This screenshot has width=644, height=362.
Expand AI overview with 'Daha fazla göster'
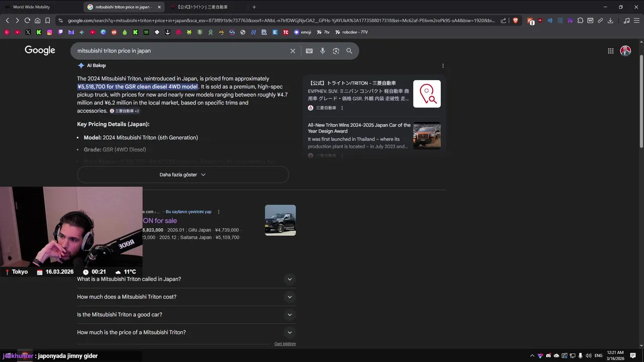(x=183, y=174)
